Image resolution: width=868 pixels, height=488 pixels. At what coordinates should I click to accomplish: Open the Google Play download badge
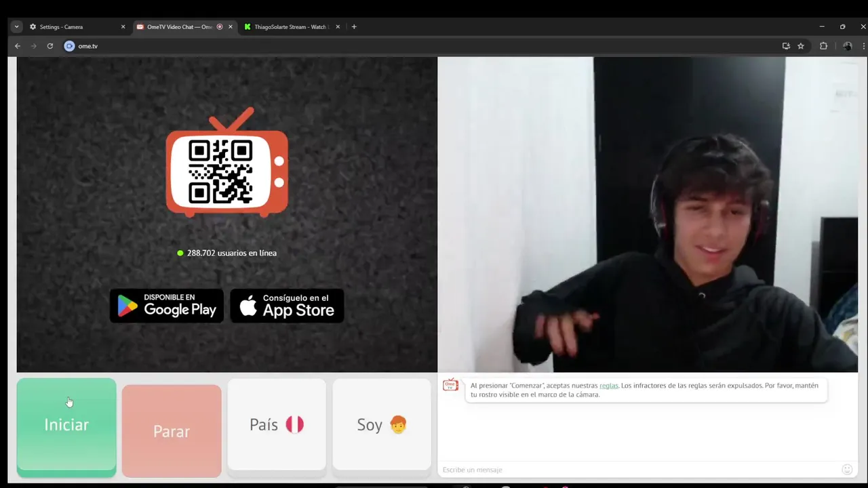pyautogui.click(x=167, y=306)
